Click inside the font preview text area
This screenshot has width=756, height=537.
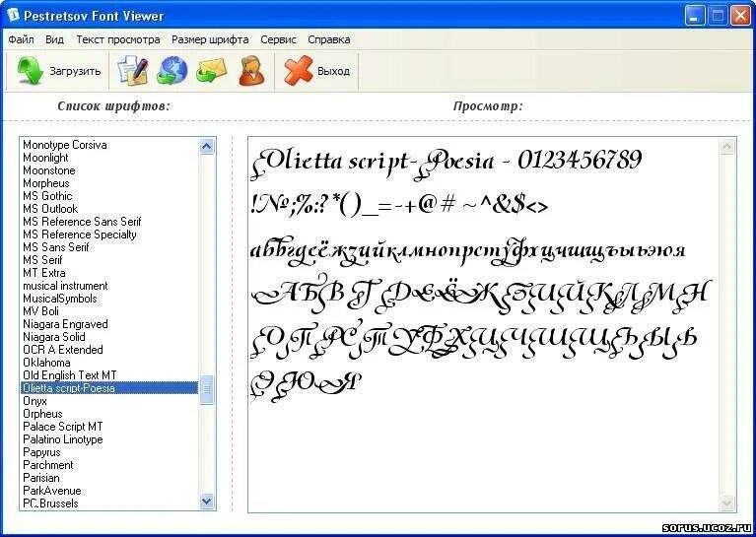484,324
